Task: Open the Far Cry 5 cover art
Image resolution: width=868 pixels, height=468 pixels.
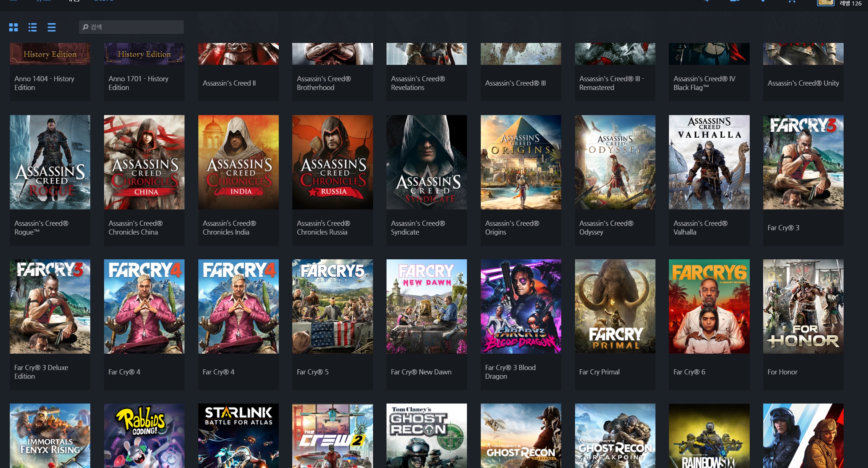Action: pos(333,306)
